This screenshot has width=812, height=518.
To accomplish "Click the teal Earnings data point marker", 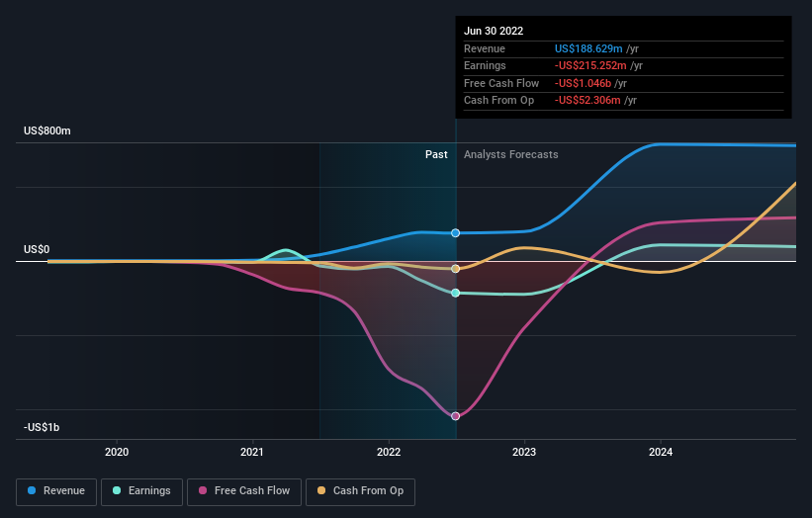I will (455, 293).
